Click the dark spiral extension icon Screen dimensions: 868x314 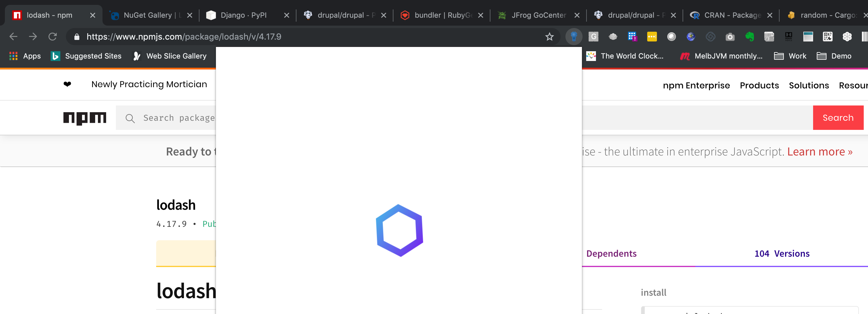tap(710, 36)
